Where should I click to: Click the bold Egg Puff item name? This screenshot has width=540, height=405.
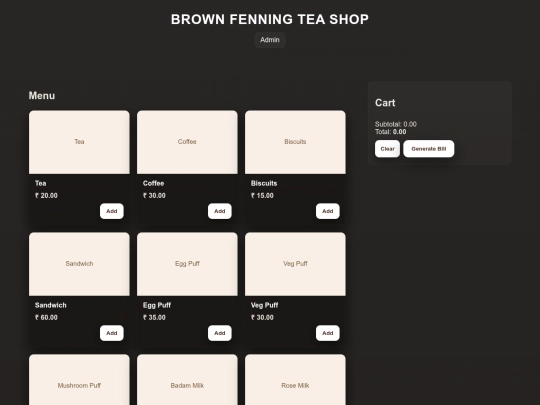[157, 305]
